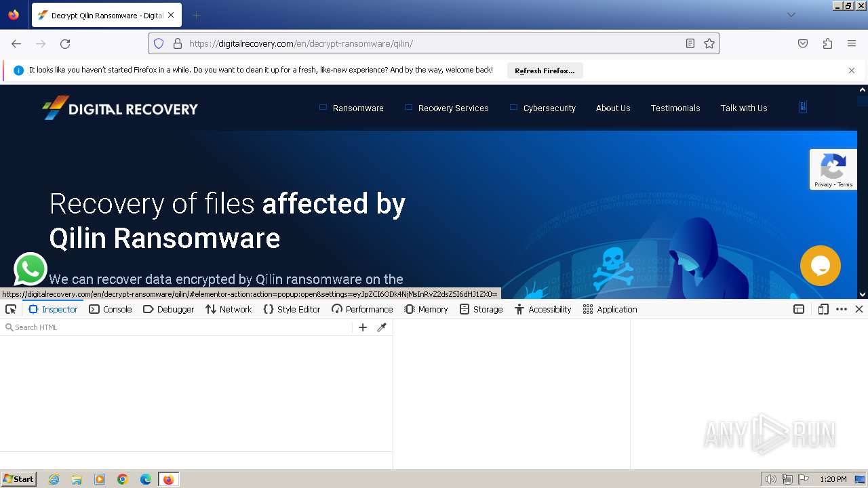Click the Digital Recovery logo

coord(120,108)
